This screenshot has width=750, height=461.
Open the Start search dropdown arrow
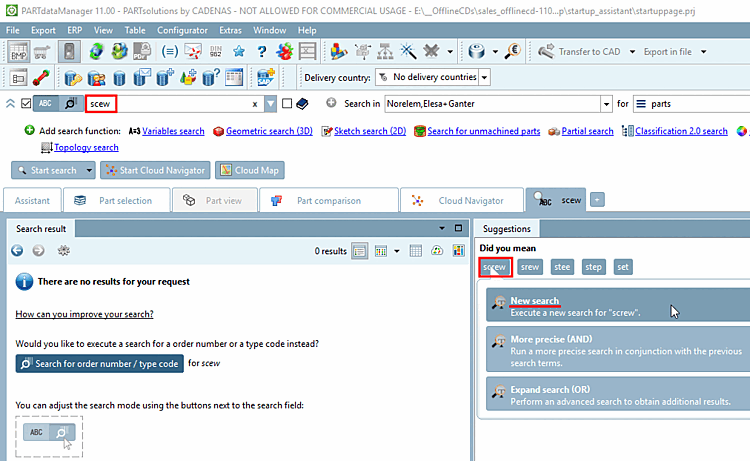tap(89, 170)
